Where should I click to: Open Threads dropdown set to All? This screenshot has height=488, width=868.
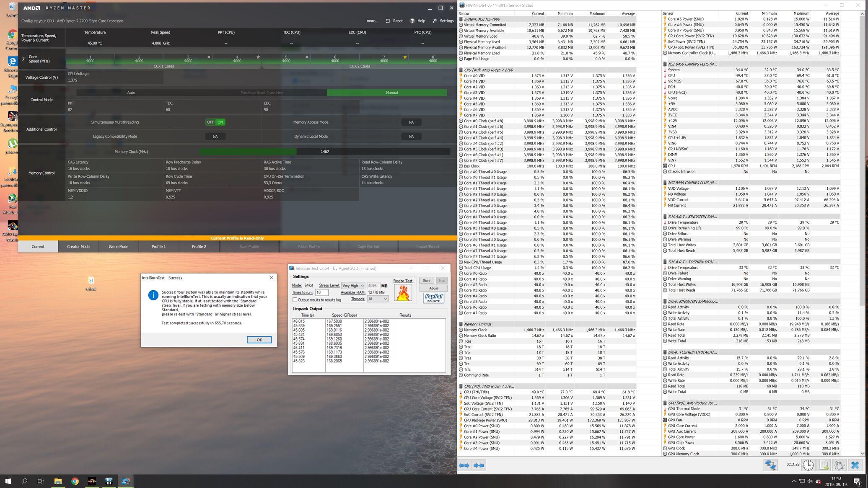click(x=377, y=299)
